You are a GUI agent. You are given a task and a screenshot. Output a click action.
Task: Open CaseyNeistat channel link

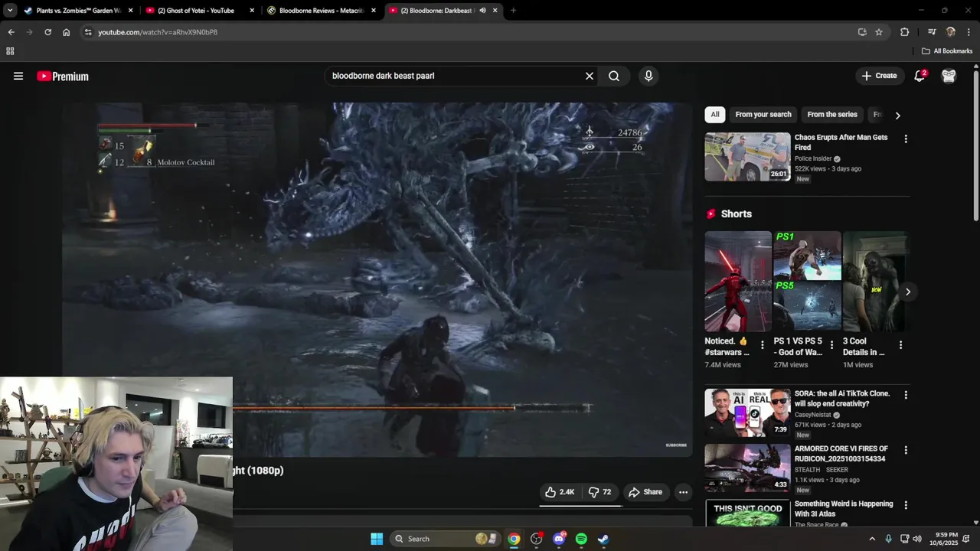pos(813,415)
